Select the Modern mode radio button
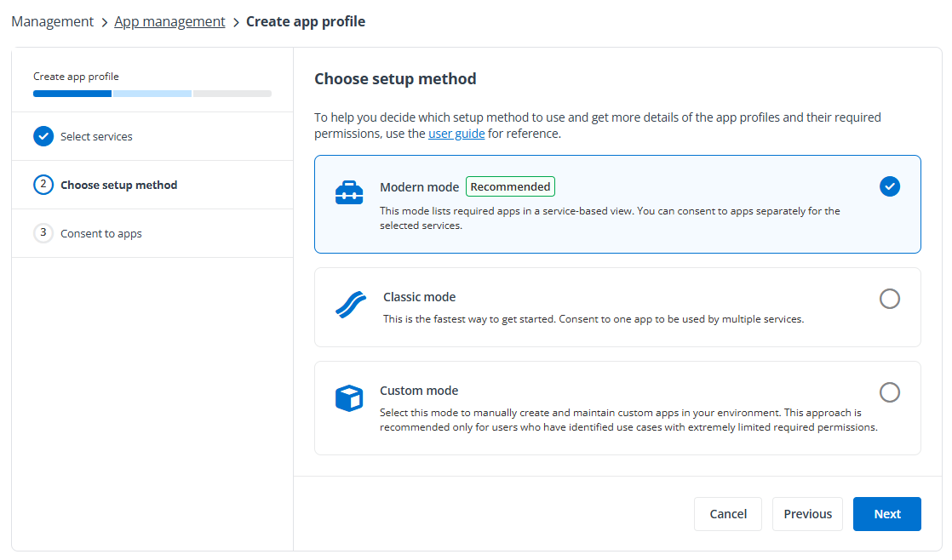952x560 pixels. (x=889, y=186)
